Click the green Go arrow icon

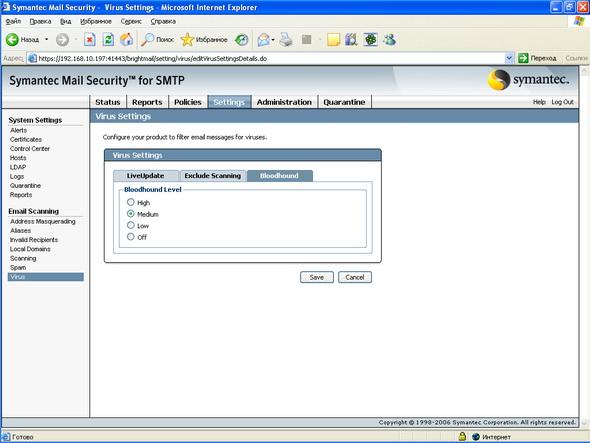(x=523, y=58)
